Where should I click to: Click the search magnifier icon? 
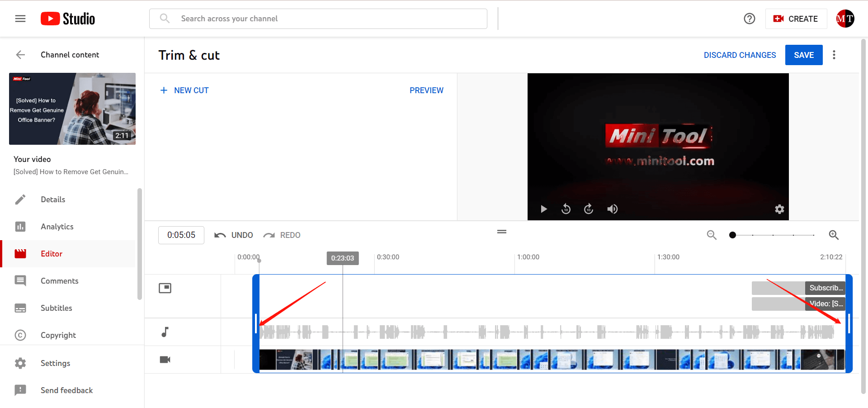click(165, 19)
